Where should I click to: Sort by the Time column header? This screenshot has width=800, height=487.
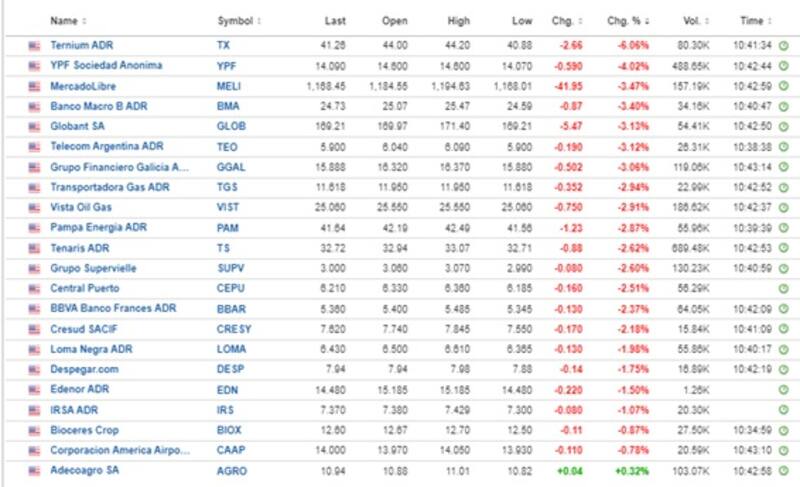pyautogui.click(x=752, y=20)
